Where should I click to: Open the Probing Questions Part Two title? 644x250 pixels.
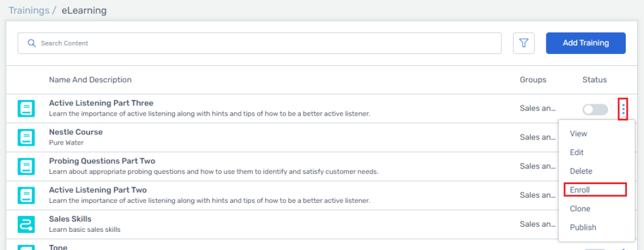pyautogui.click(x=102, y=161)
